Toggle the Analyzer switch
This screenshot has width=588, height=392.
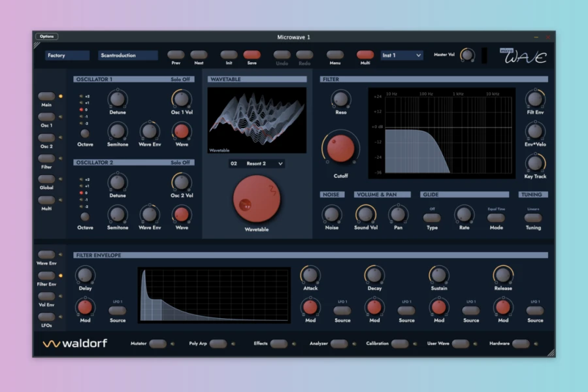pos(339,343)
